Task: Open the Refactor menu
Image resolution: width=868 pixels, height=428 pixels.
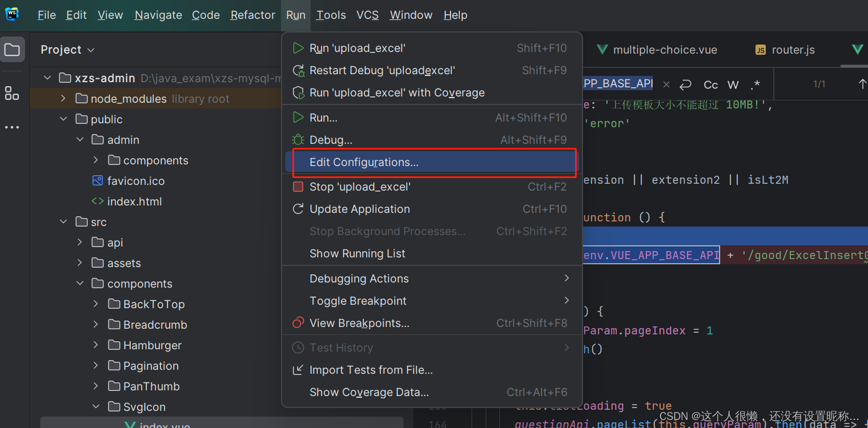Action: [x=253, y=15]
